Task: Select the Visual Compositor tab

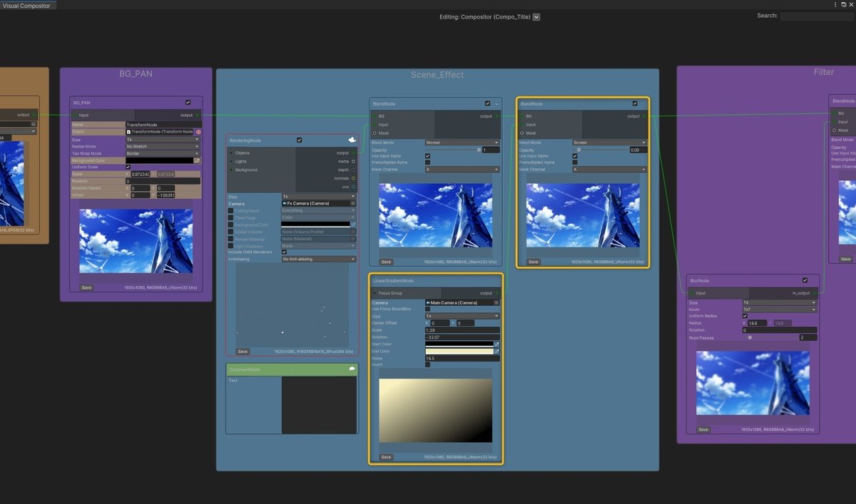Action: tap(26, 5)
